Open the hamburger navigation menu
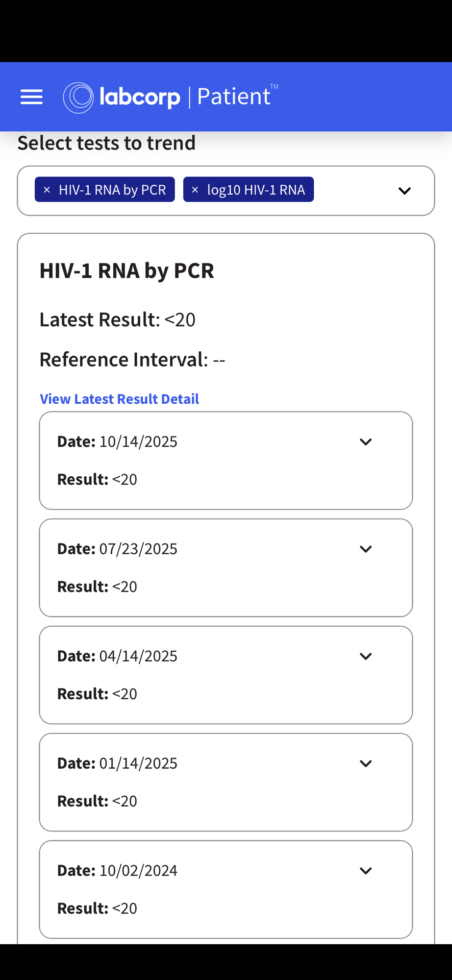 click(x=31, y=97)
